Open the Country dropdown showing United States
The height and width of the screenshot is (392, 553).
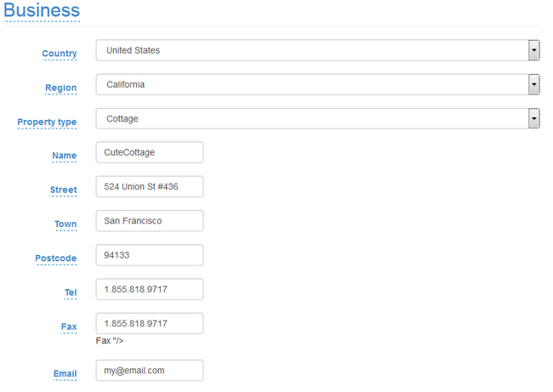[317, 50]
